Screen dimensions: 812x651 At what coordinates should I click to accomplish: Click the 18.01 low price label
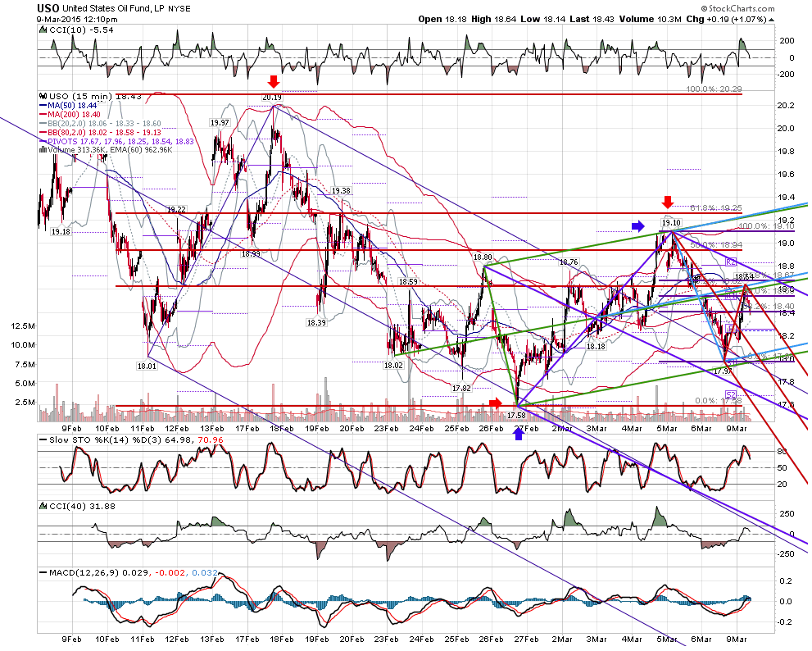[x=146, y=366]
